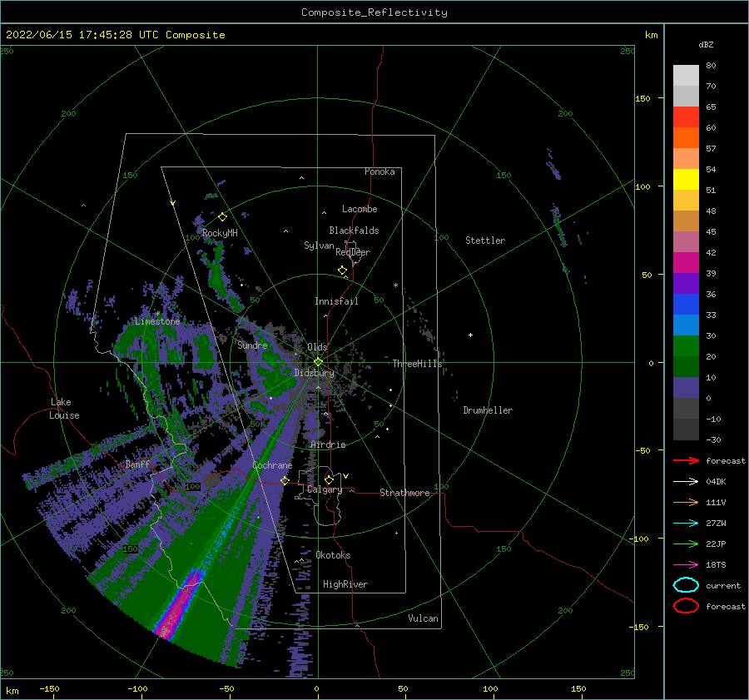749x700 pixels.
Task: Click the Lake Louise label
Action: click(64, 409)
